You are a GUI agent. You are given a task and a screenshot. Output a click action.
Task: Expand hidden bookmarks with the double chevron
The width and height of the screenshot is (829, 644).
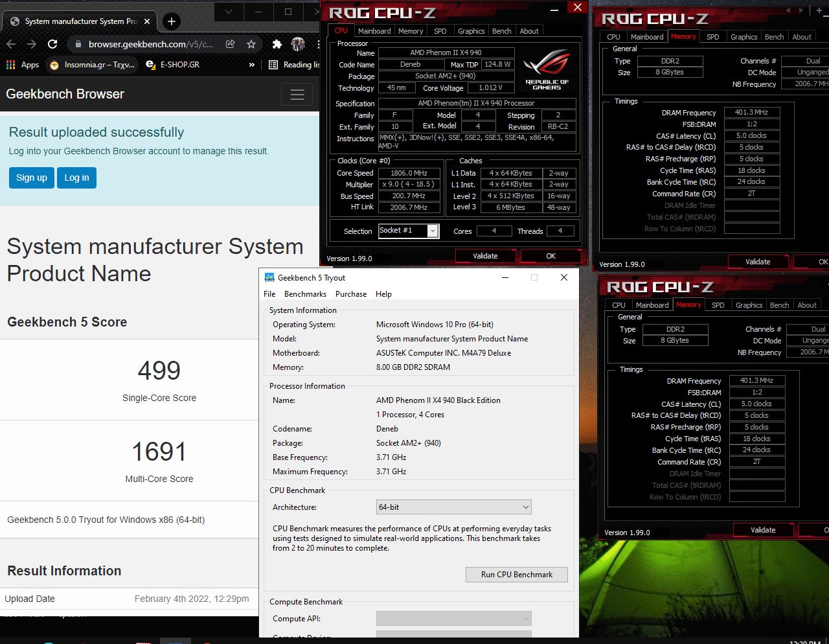click(x=252, y=65)
